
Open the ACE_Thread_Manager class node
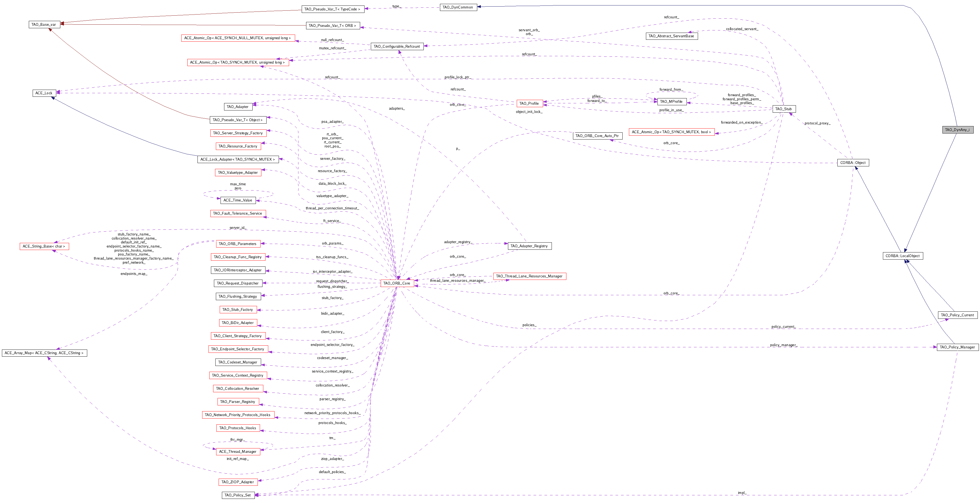point(238,452)
